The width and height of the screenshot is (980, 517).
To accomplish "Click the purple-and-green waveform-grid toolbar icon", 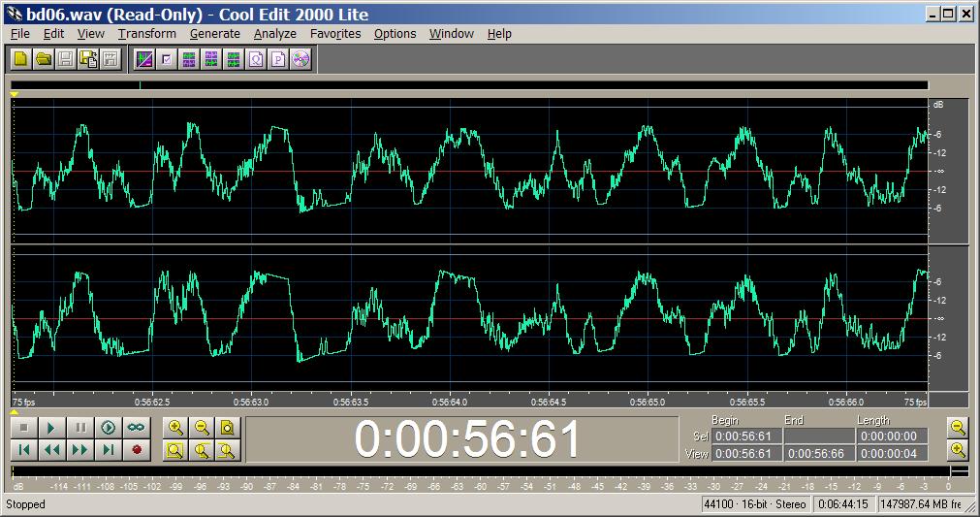I will [x=234, y=59].
